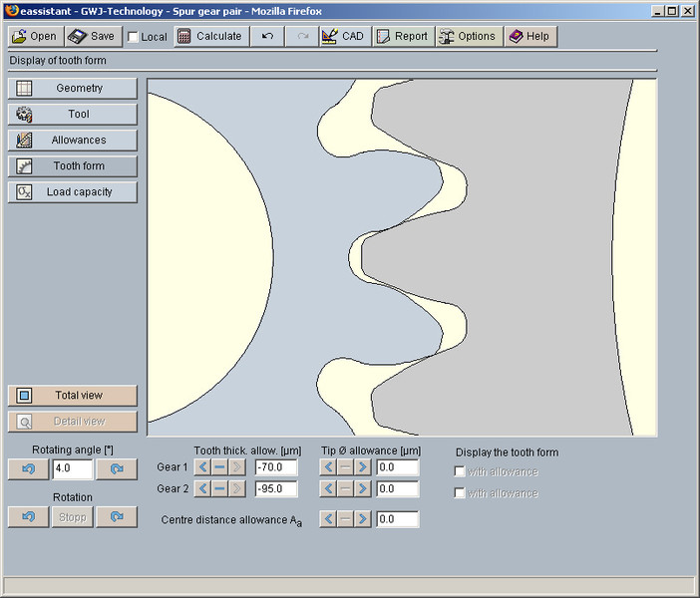
Task: Click the Calculate button with calculator icon
Action: [x=209, y=36]
